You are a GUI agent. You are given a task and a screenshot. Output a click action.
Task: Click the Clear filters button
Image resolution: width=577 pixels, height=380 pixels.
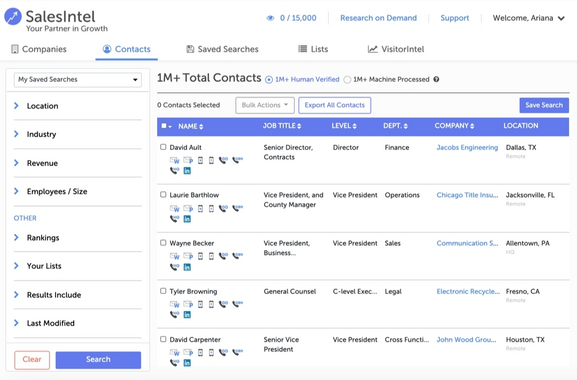click(32, 360)
